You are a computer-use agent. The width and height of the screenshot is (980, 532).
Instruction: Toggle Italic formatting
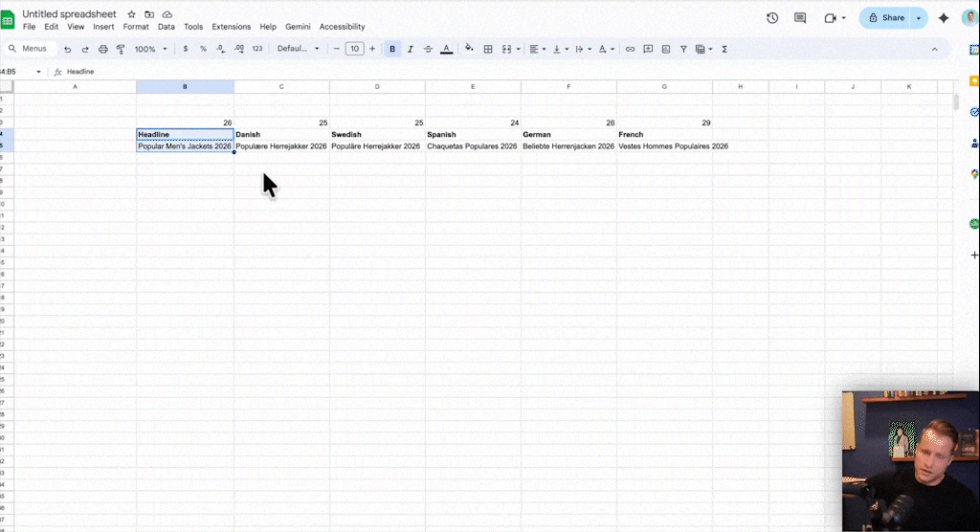[x=411, y=49]
